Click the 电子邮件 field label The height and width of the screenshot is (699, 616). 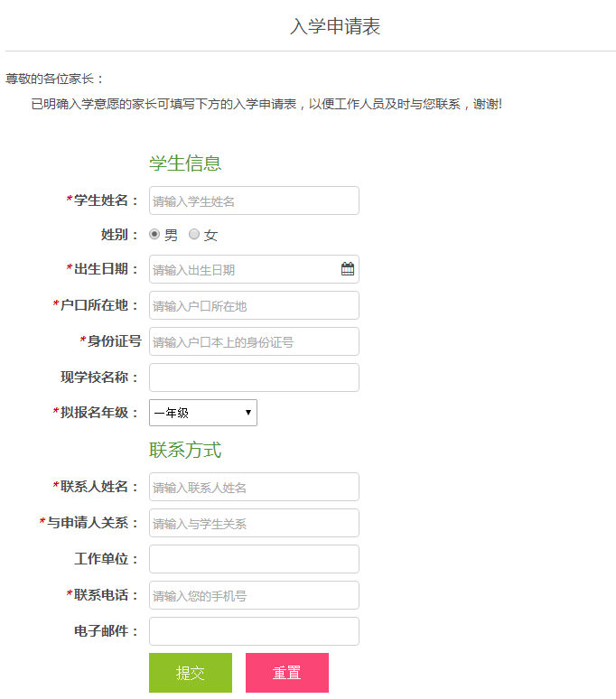pos(106,630)
